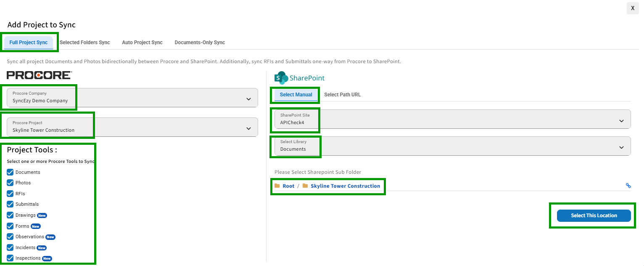Toggle the Inspections checkbox
The image size is (644, 266).
tap(10, 258)
